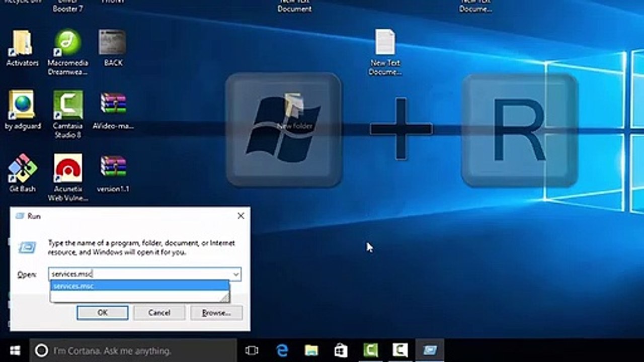644x362 pixels.
Task: Click OK in the Run dialog
Action: [103, 313]
